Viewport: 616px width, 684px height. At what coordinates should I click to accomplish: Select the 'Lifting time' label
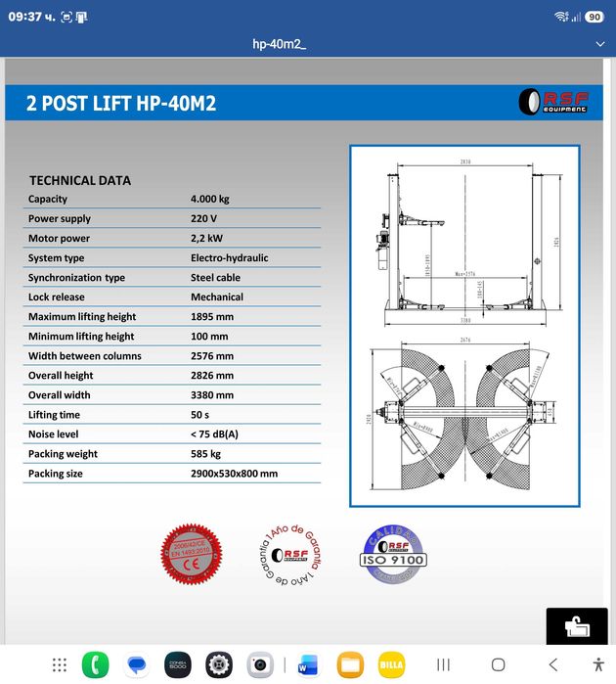tap(54, 415)
